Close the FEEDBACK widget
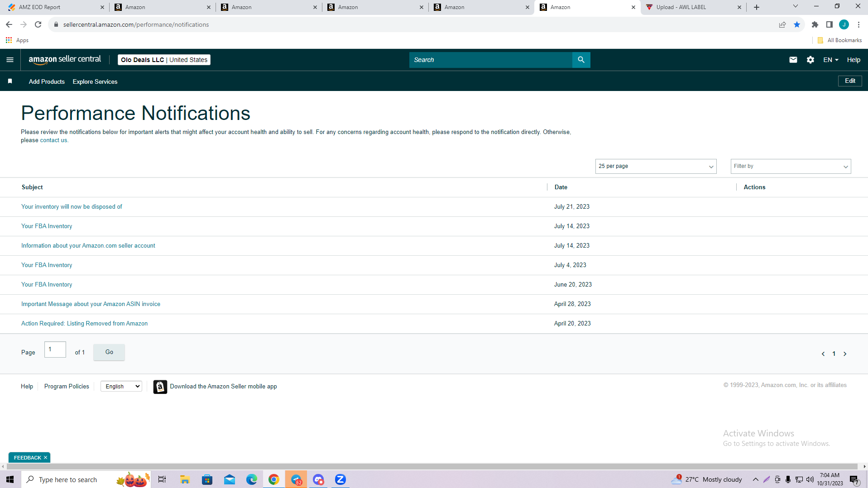Viewport: 868px width, 488px height. (45, 458)
